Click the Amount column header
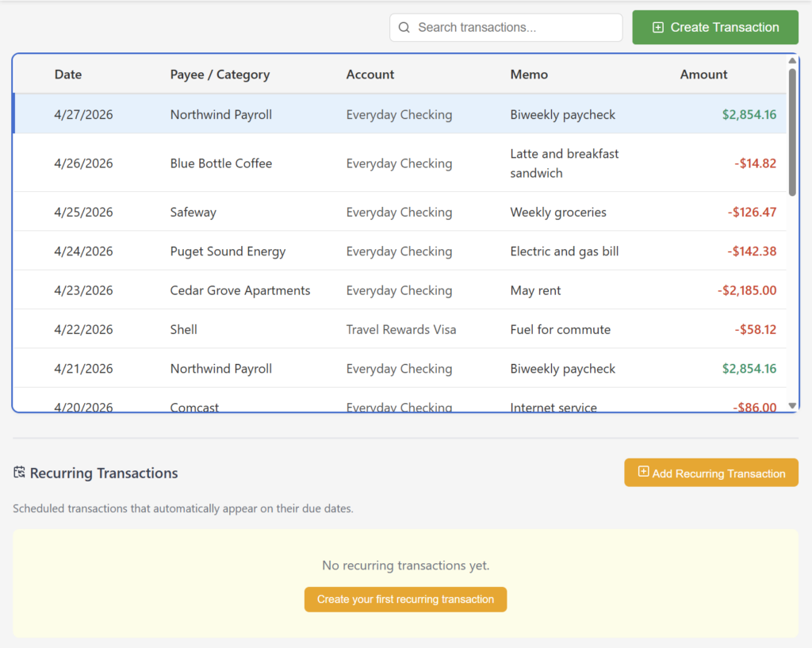Screen dimensions: 812x648 tap(703, 75)
